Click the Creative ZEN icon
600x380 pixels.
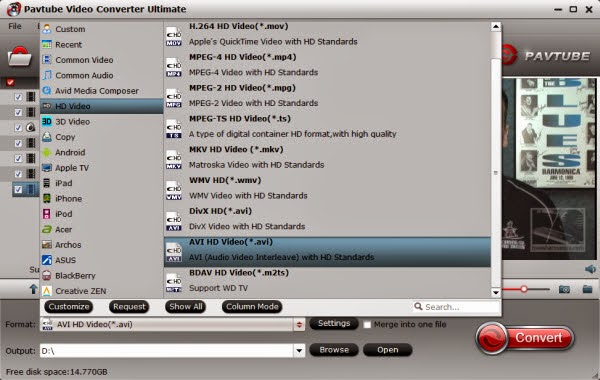47,291
